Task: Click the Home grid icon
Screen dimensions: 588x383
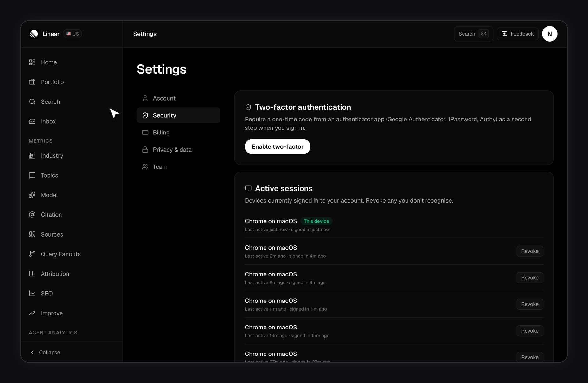Action: pyautogui.click(x=32, y=62)
